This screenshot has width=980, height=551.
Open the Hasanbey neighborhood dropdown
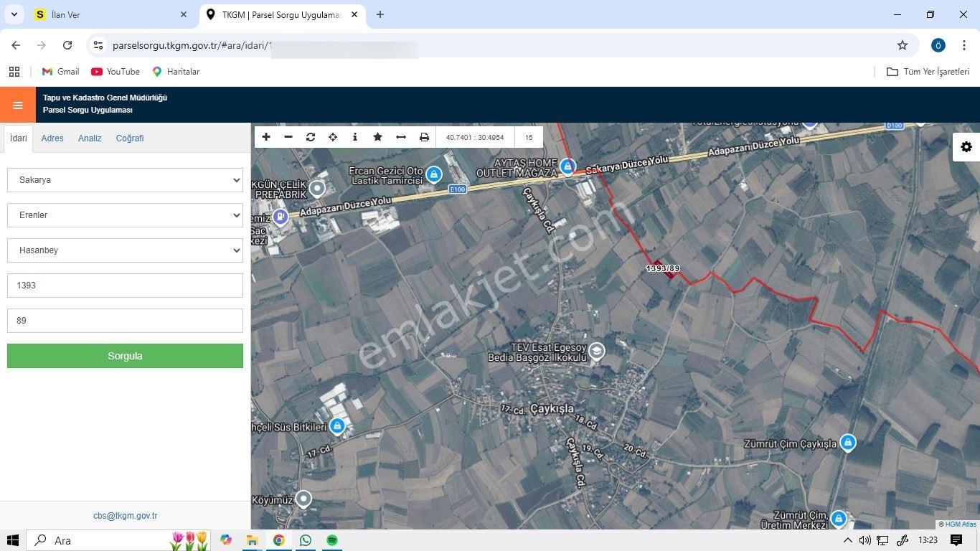tap(125, 250)
